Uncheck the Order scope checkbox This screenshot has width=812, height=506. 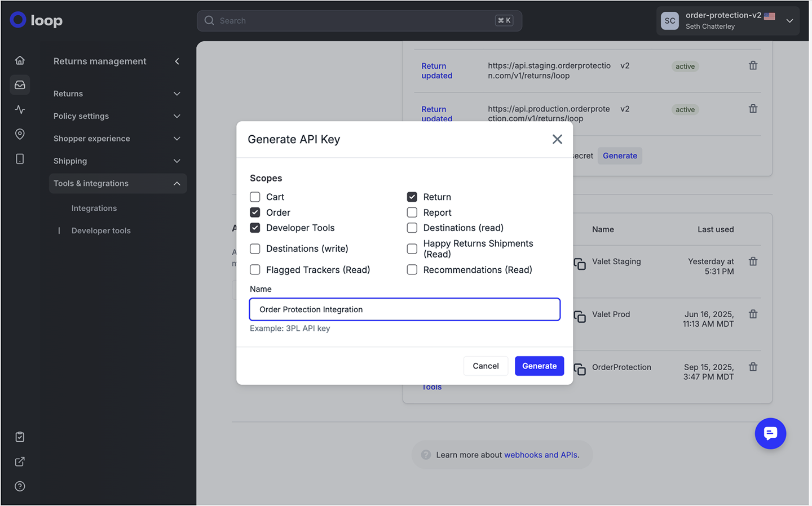coord(255,212)
